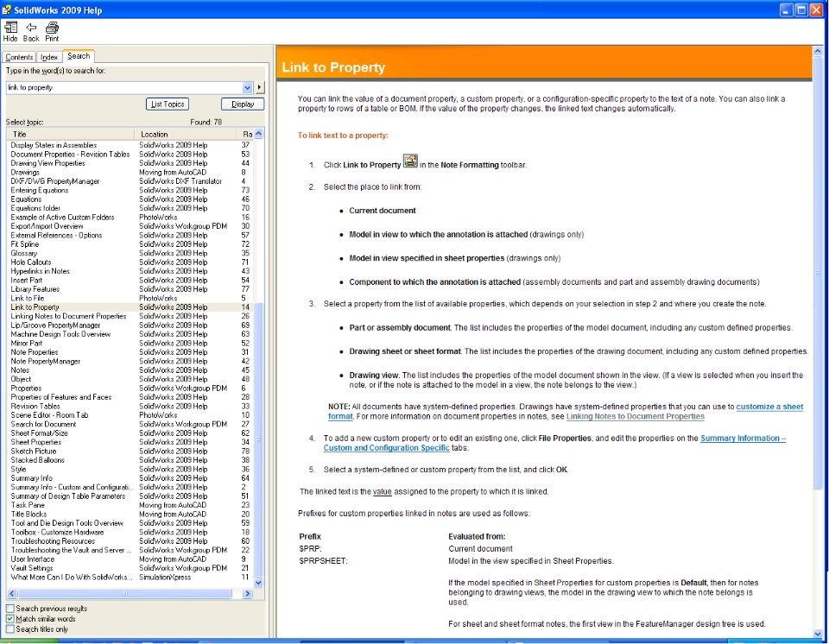Toggle Search previous results checkbox
Screen dimensions: 829x644
[10, 609]
